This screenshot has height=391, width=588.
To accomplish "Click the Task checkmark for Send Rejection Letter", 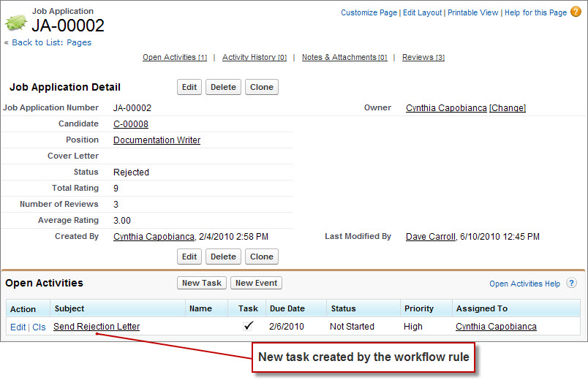I will pyautogui.click(x=248, y=326).
